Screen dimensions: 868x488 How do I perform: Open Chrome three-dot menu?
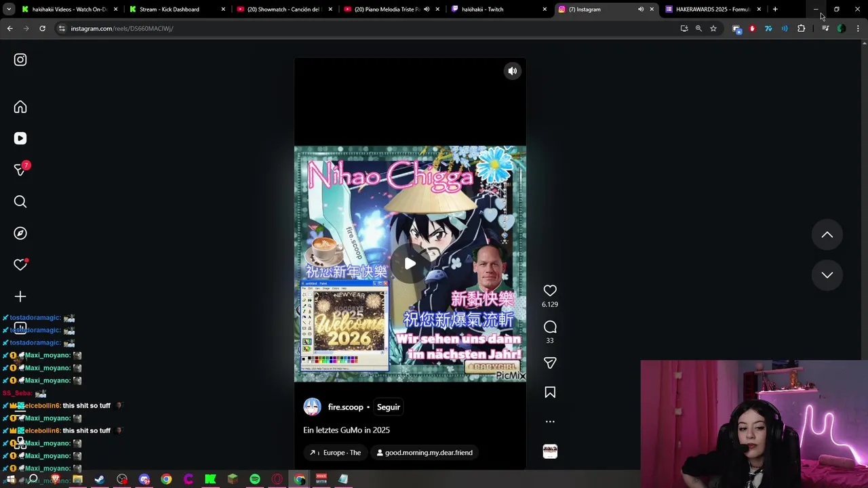858,28
